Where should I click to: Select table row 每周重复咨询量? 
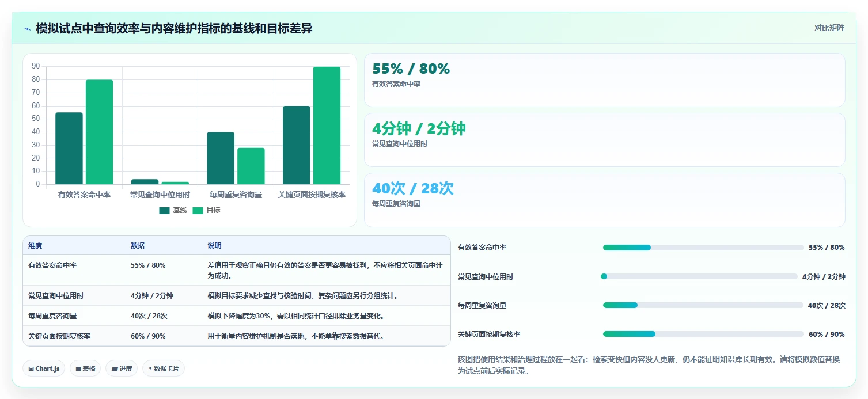237,316
